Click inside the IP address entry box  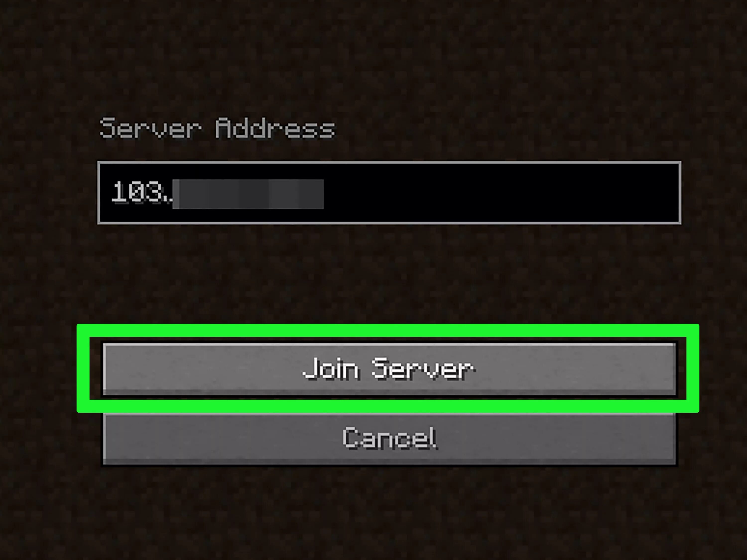pyautogui.click(x=388, y=192)
